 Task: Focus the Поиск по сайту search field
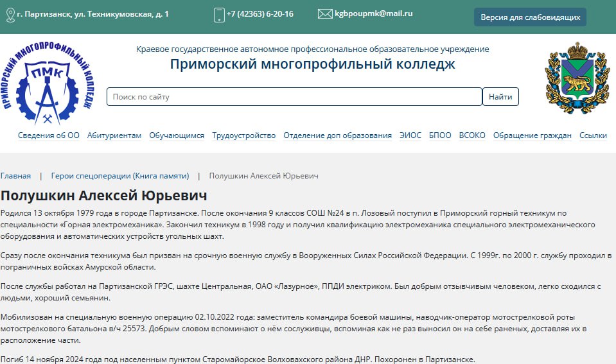(294, 97)
